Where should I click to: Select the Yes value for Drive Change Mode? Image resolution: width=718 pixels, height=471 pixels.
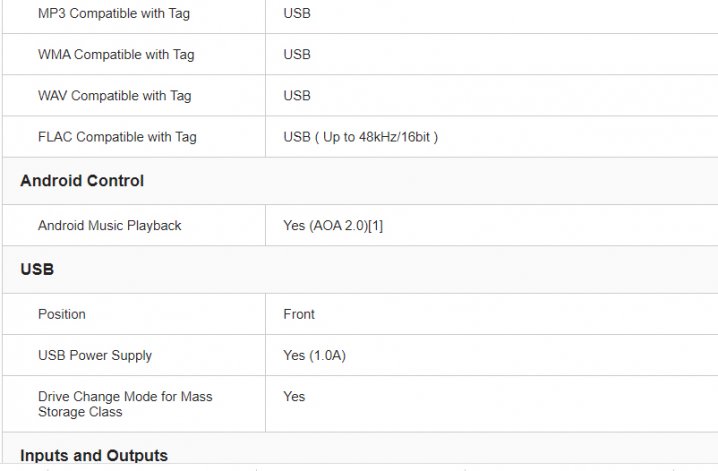294,396
